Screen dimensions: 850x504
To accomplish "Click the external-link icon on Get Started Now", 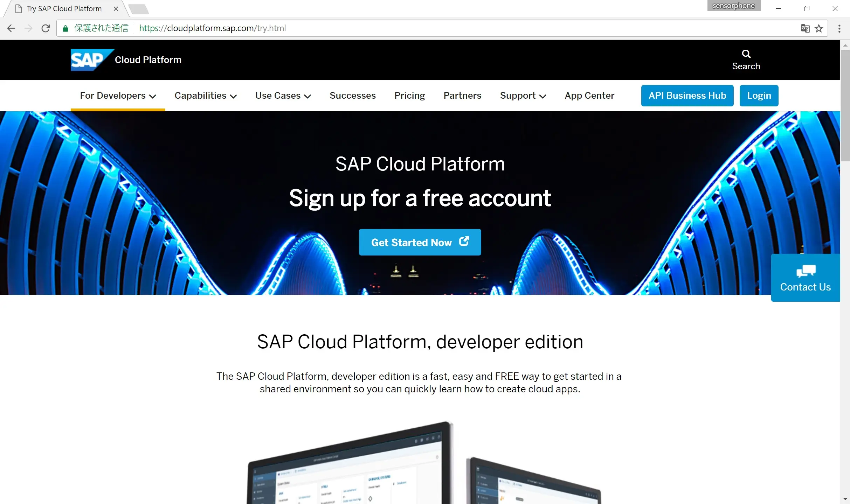I will pyautogui.click(x=464, y=241).
